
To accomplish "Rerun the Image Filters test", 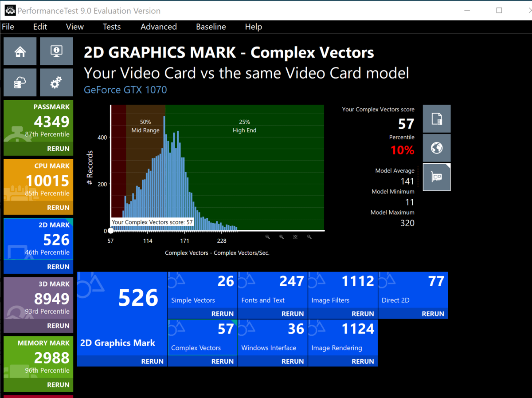I will tap(363, 314).
